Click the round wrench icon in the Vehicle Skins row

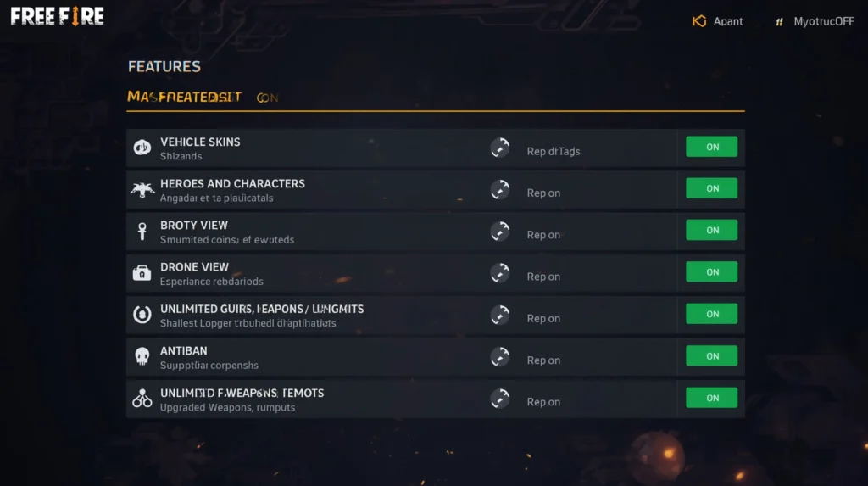coord(500,148)
